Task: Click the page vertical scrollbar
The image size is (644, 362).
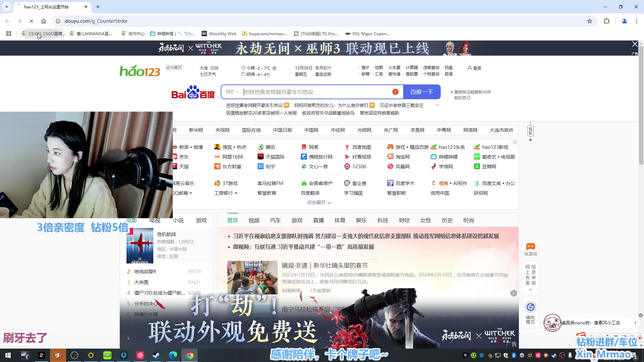Action: point(641,105)
